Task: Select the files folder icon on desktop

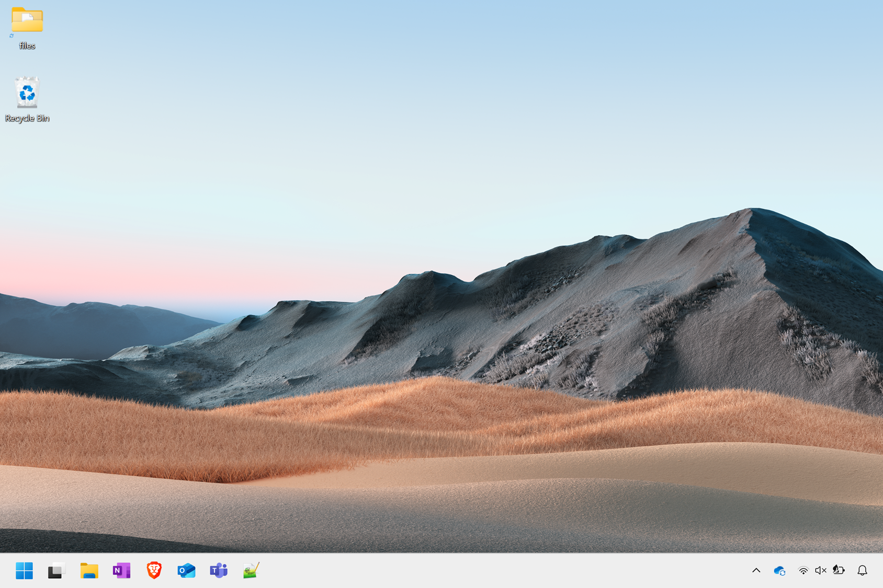Action: click(27, 21)
